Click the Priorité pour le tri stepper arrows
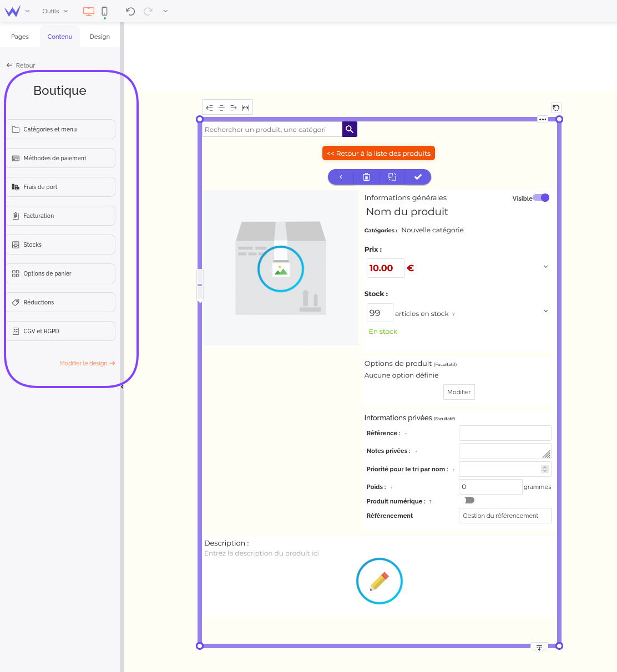The image size is (617, 672). (x=545, y=469)
